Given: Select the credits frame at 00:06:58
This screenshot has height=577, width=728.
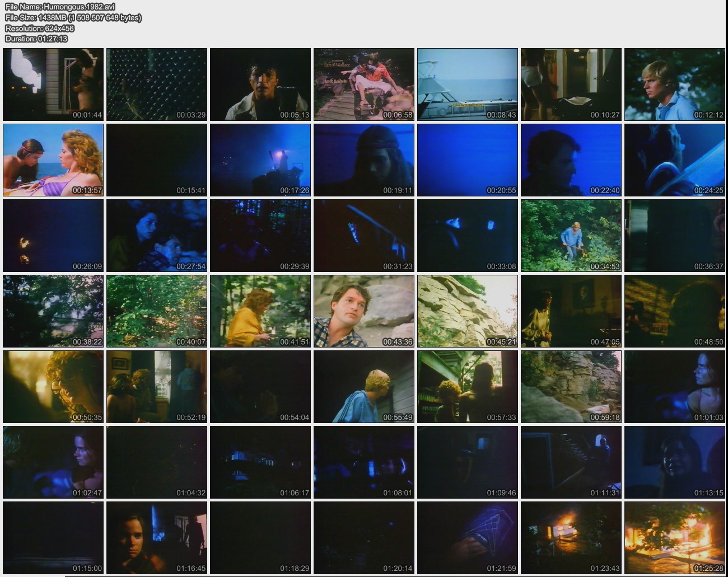Looking at the screenshot, I should click(364, 85).
